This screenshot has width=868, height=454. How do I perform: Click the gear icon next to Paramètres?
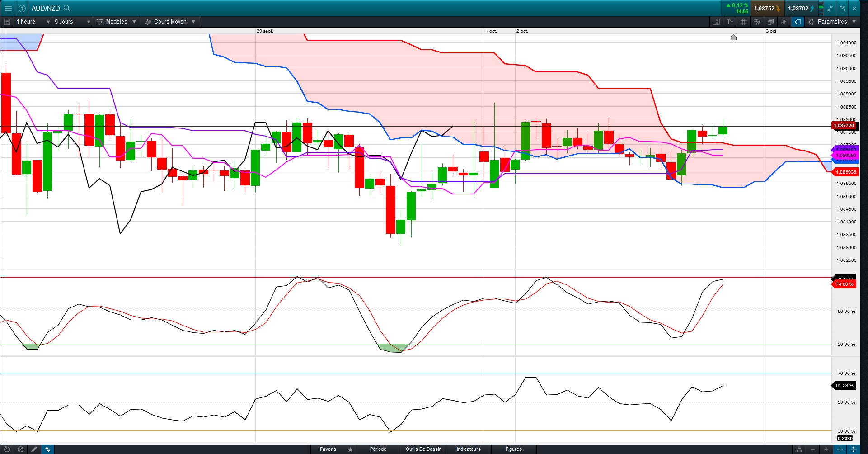point(812,22)
